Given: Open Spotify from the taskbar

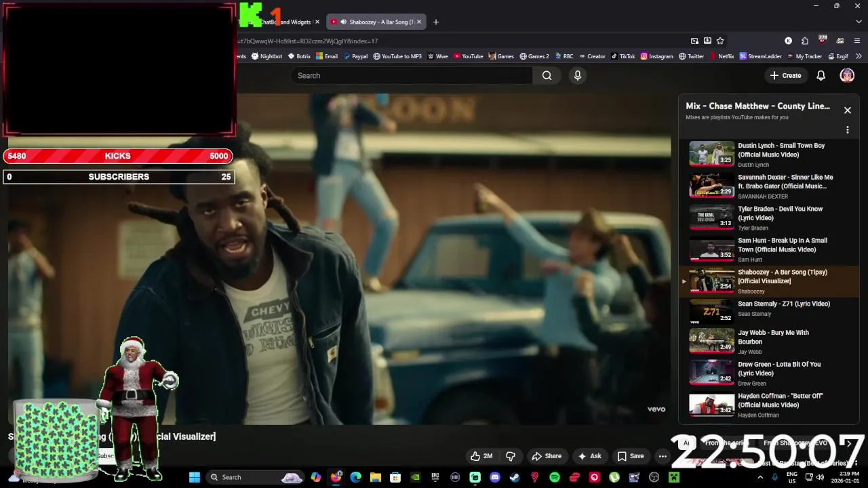Looking at the screenshot, I should click(x=554, y=477).
